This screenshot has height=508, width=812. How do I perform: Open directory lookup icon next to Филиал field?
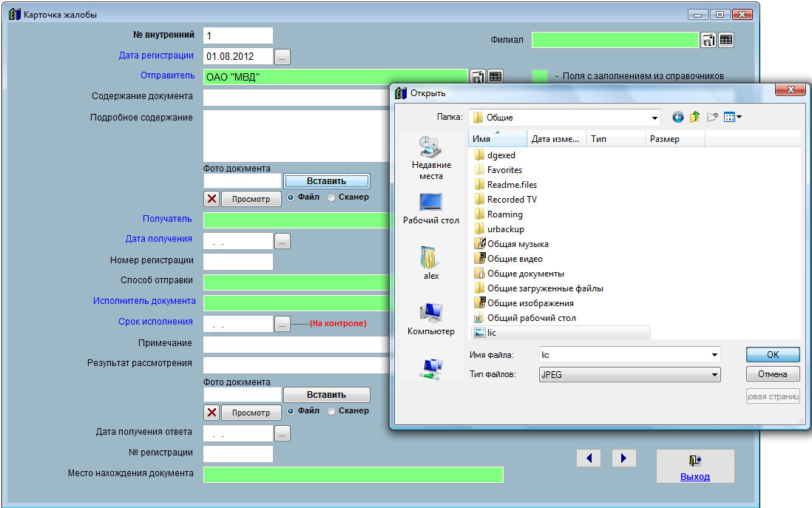(x=708, y=40)
